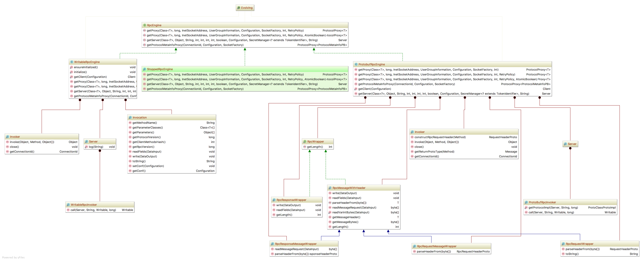This screenshot has width=644, height=261.
Task: Click the RpcRequestHeaderProto return type
Action: [473, 251]
